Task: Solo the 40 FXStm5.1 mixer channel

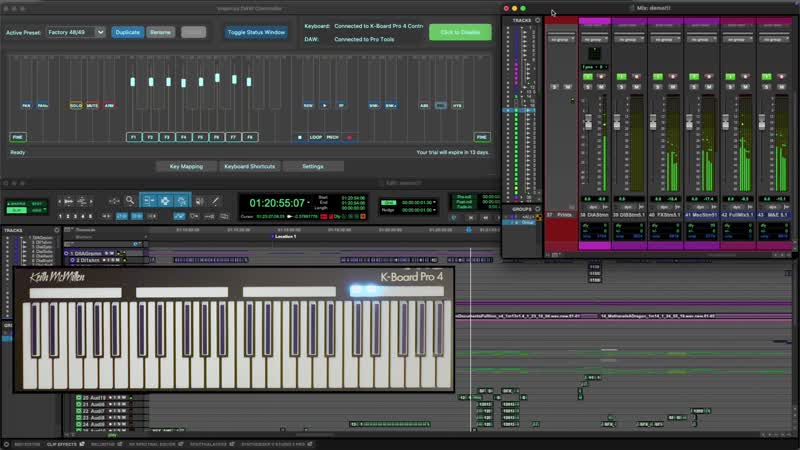Action: point(658,87)
